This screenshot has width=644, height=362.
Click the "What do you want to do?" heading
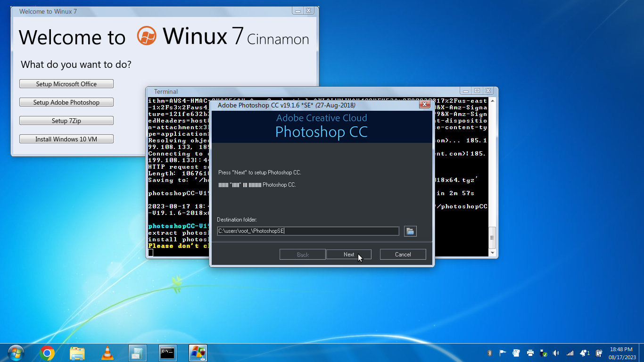coord(76,65)
